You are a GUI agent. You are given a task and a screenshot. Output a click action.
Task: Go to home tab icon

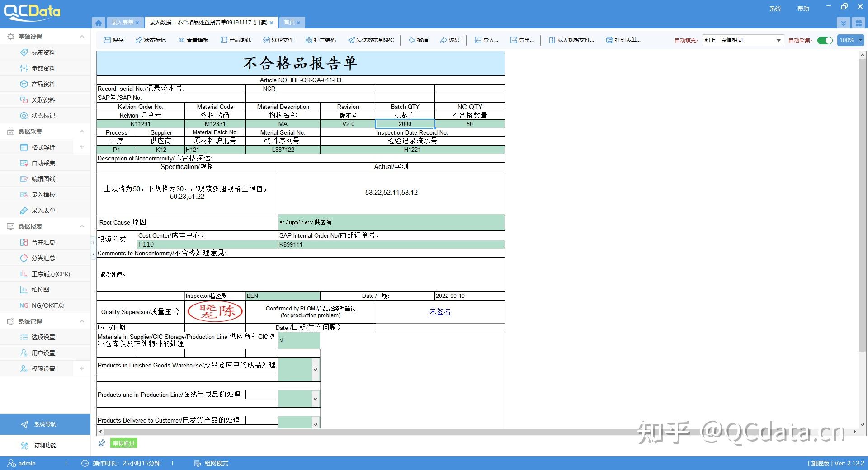tap(99, 23)
